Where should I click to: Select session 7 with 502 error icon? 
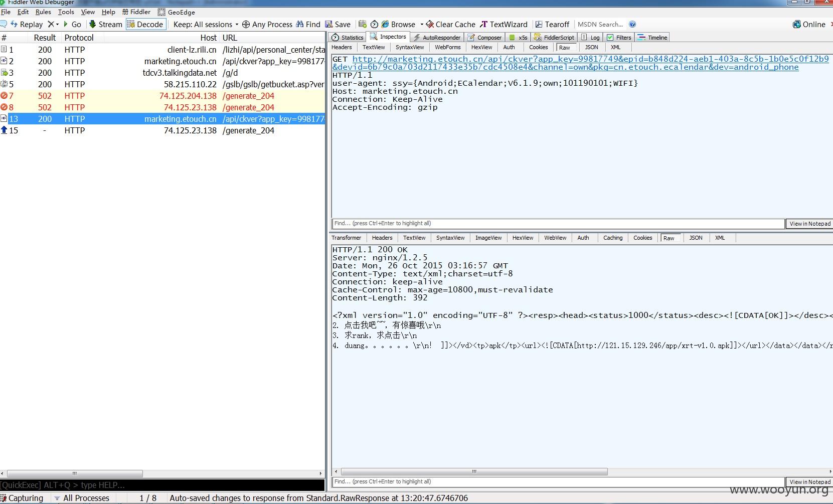[x=162, y=96]
